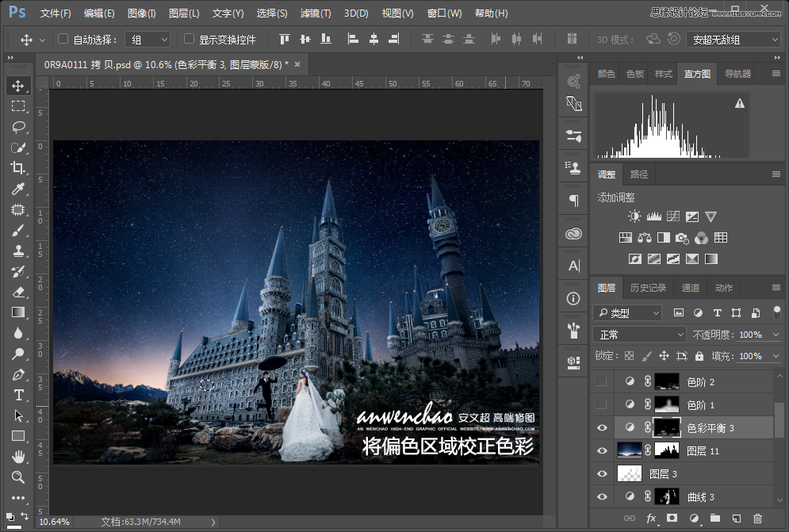This screenshot has width=789, height=532.
Task: Open the 组 auto-select dropdown
Action: pos(147,40)
